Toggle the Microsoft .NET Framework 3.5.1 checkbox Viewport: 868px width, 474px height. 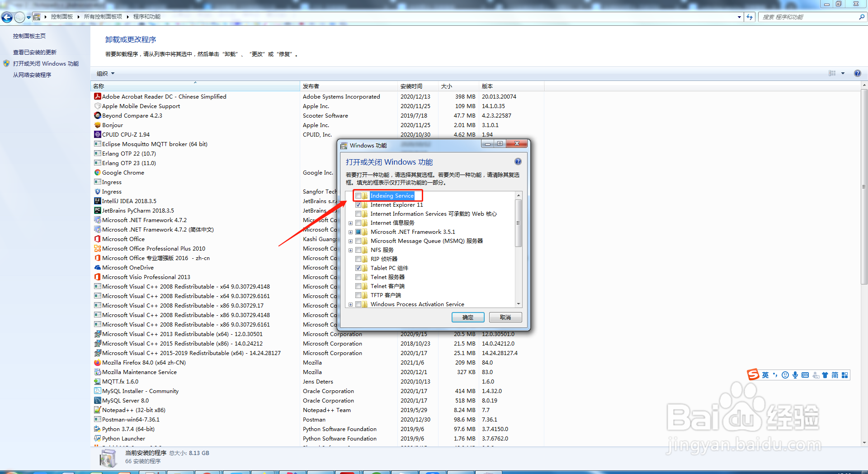point(358,232)
